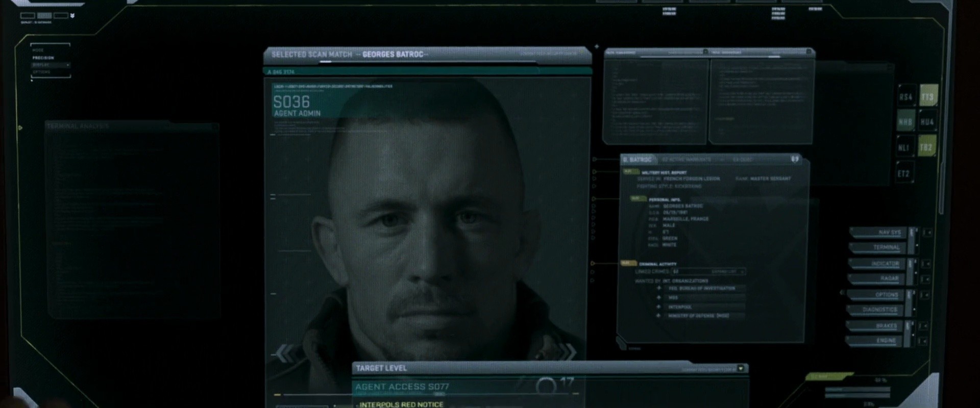Click the Terminal Analysis panel title
The image size is (980, 408).
[78, 126]
